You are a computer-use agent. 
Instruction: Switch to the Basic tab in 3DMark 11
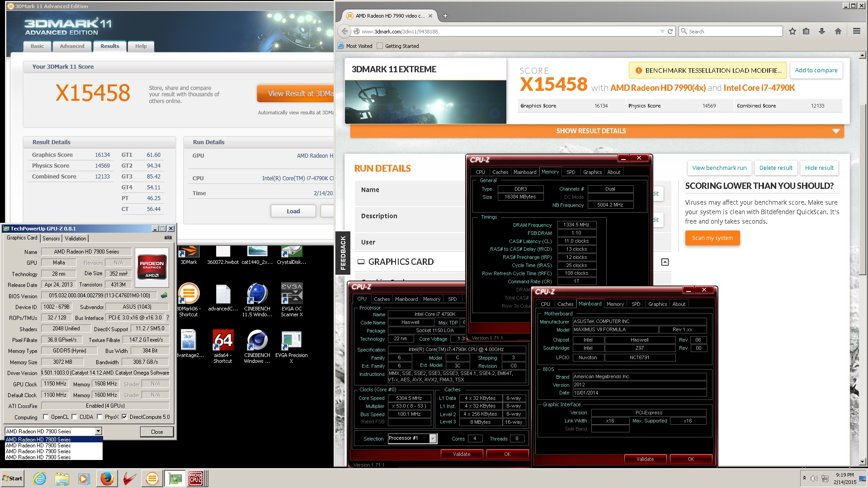click(38, 46)
